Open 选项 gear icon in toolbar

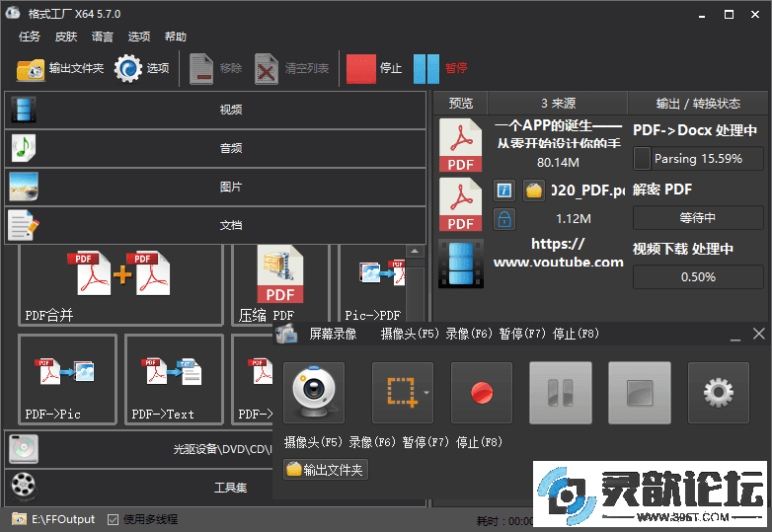[128, 68]
